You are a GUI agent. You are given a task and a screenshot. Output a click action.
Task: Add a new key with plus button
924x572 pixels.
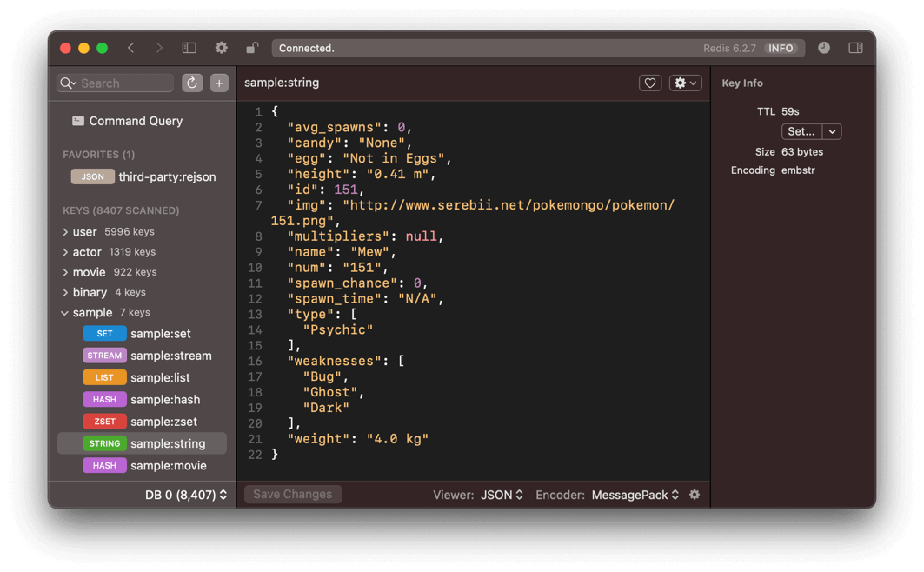[219, 83]
